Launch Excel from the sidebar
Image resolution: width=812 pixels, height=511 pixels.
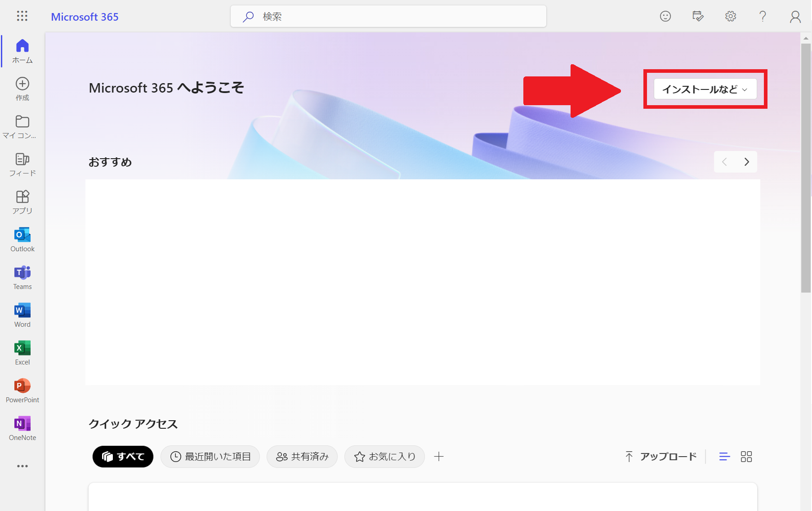pos(22,353)
